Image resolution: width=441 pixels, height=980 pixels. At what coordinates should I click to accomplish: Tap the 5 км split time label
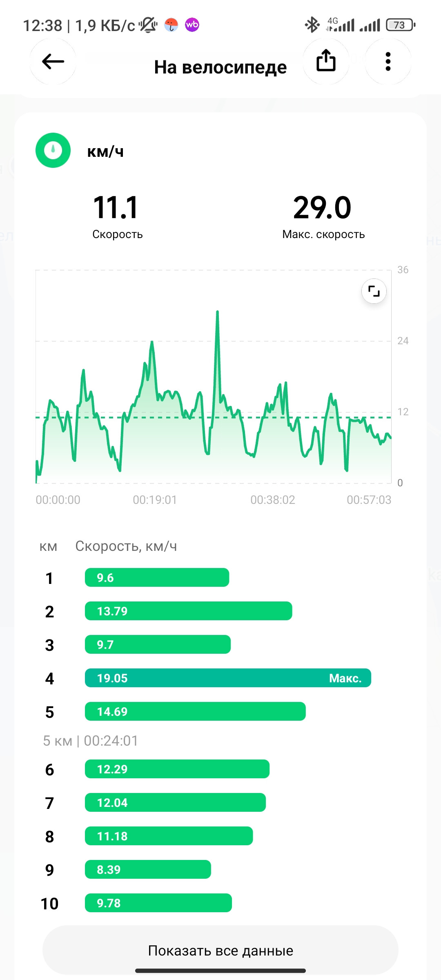pyautogui.click(x=91, y=741)
